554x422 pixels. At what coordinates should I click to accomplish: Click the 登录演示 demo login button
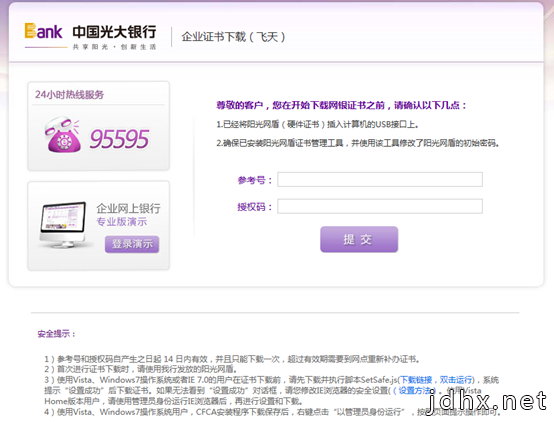pos(132,244)
